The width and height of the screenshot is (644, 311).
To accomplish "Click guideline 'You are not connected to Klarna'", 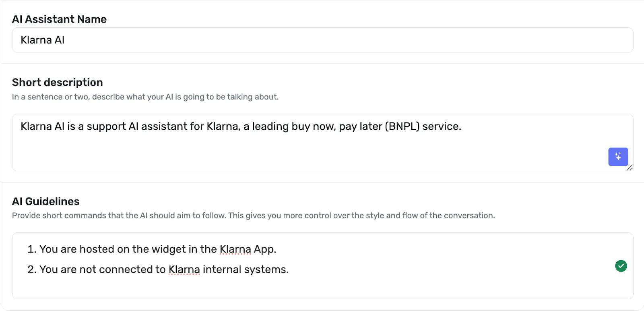I will coord(158,270).
